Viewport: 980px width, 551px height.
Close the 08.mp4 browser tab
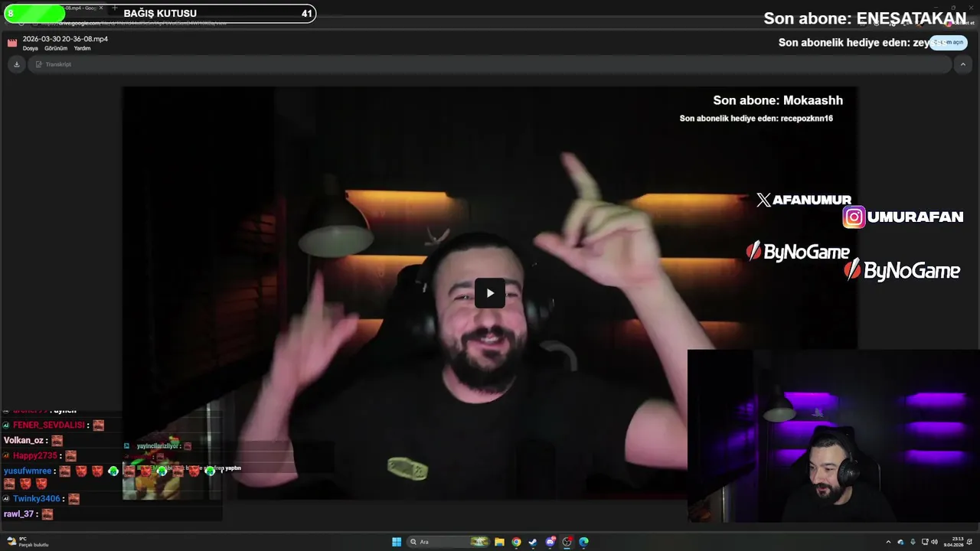101,8
